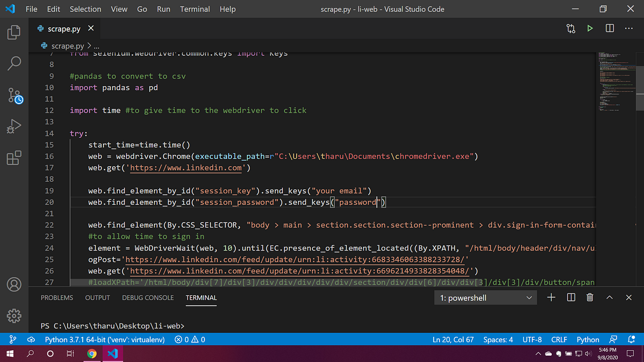Open the Selection menu
Screen dimensions: 644x362
click(x=85, y=9)
